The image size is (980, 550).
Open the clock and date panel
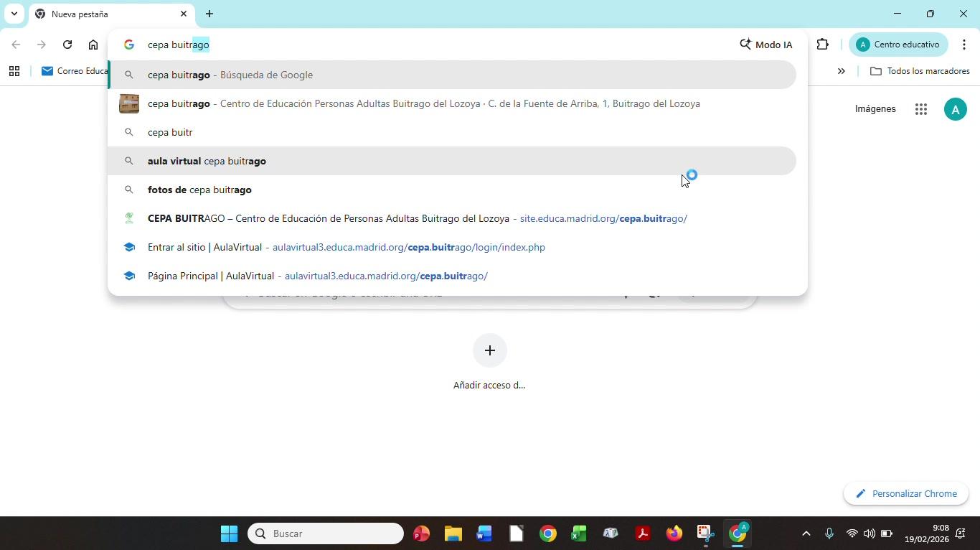click(x=926, y=533)
